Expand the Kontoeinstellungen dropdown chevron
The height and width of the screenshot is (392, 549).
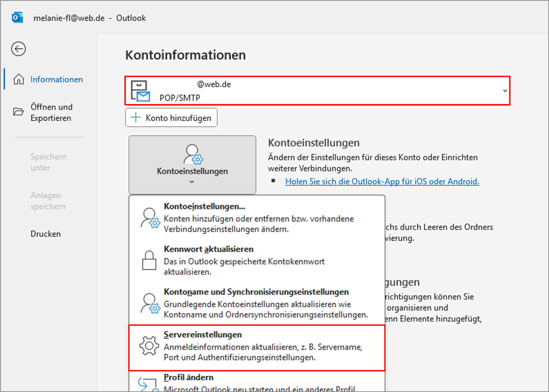[192, 182]
